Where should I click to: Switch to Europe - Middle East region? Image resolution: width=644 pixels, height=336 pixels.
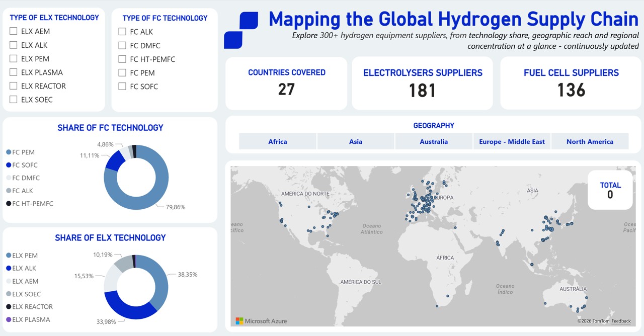[512, 142]
